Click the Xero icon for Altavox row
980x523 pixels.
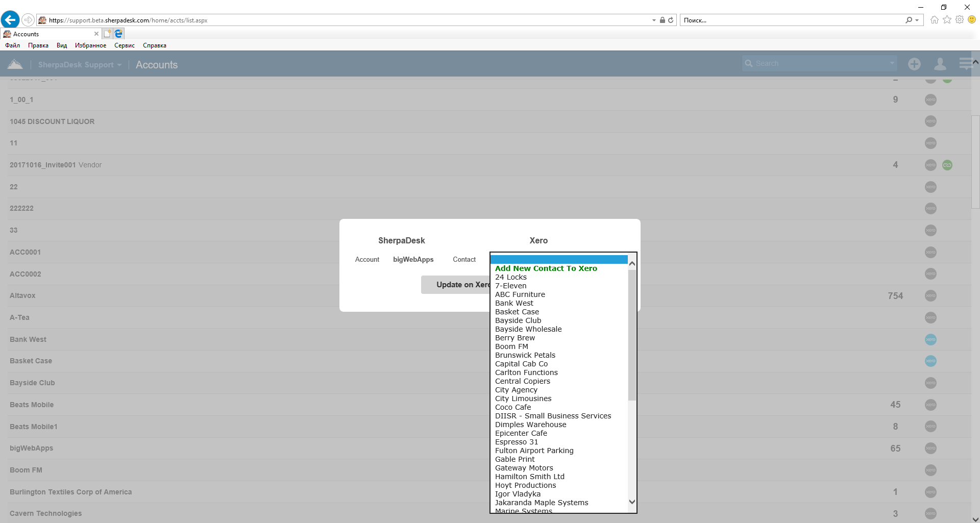930,295
